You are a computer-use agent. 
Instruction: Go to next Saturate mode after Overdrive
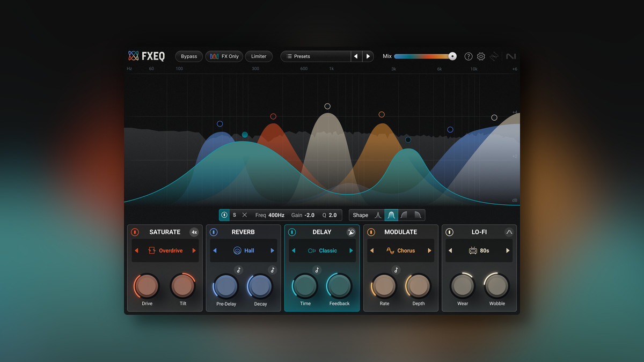[x=194, y=250]
